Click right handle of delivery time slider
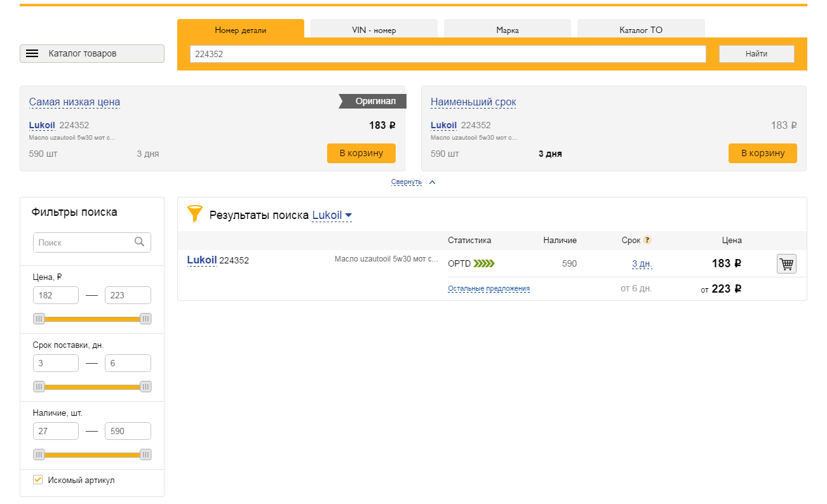827x504 pixels. click(145, 387)
